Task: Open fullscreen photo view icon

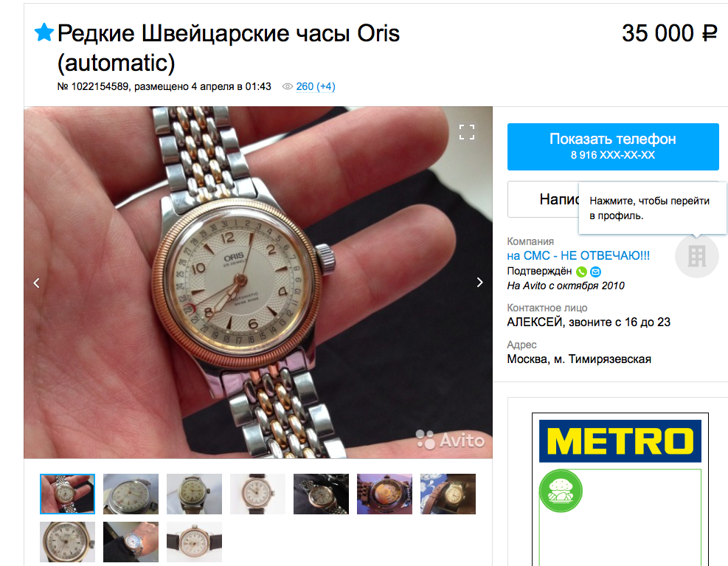Action: (467, 132)
